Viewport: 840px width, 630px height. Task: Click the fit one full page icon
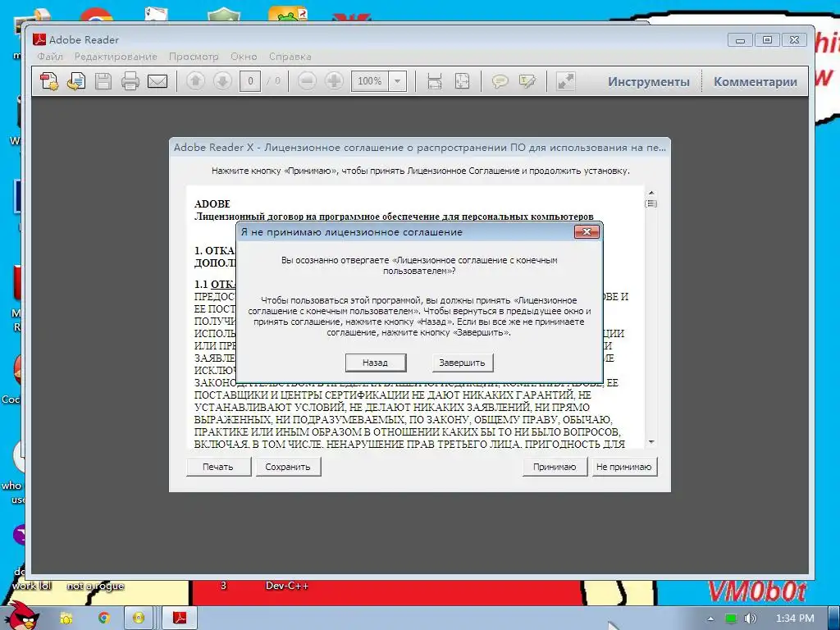462,81
